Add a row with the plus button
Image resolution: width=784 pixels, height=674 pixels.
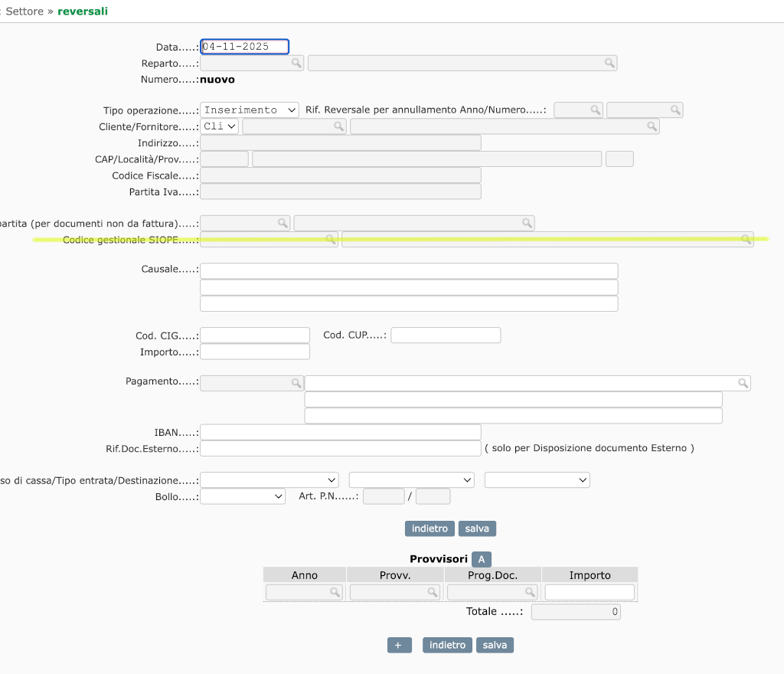[399, 645]
